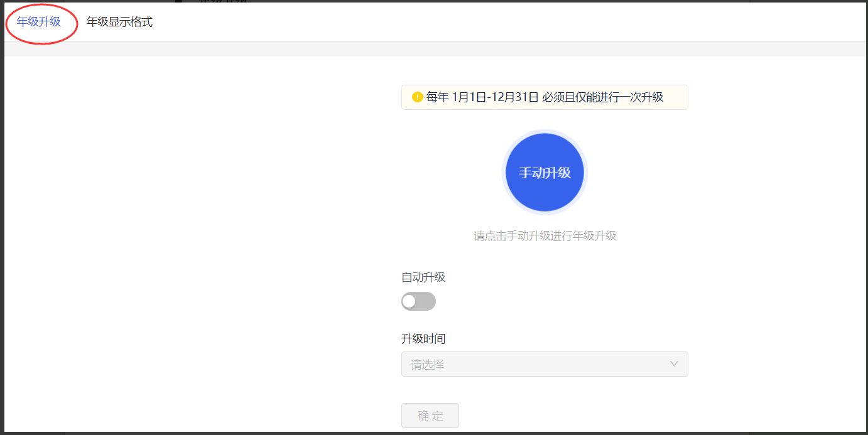This screenshot has height=435, width=868.
Task: Click the notice text 必须且仅能进行一次升级
Action: click(603, 97)
